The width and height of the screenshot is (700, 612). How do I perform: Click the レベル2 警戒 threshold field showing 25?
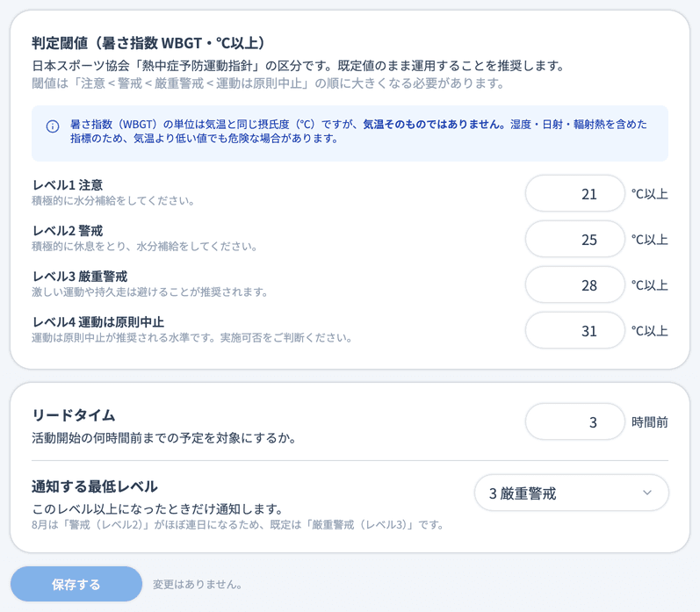(x=574, y=239)
